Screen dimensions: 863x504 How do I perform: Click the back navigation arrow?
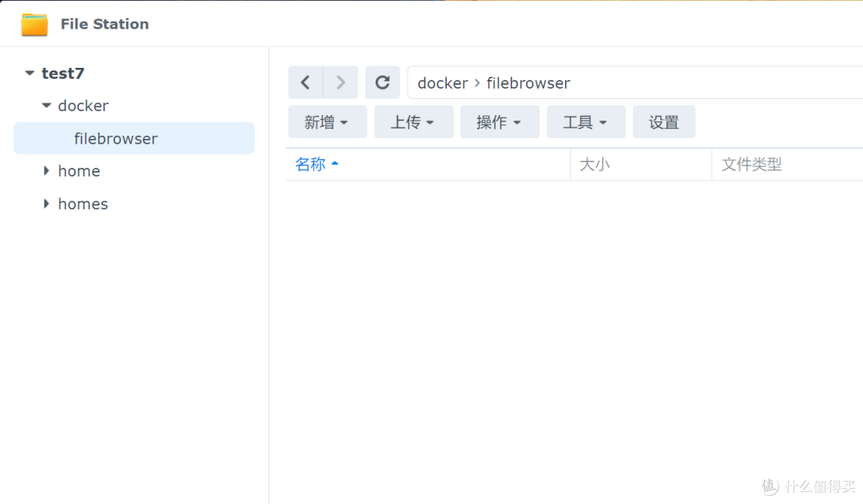305,82
